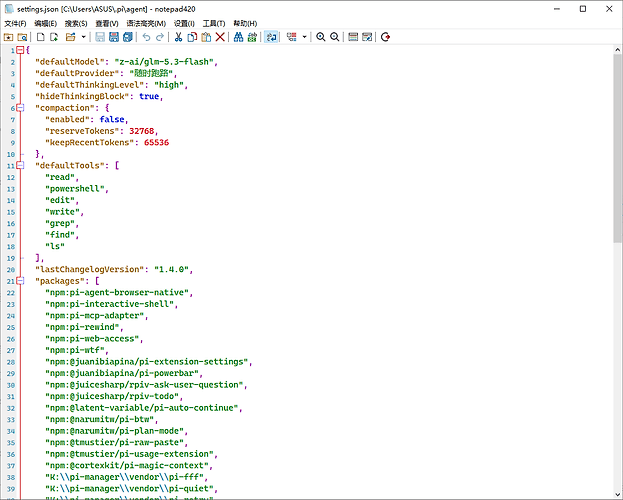
Task: Click the true value of hideThinkingBlock
Action: click(149, 96)
